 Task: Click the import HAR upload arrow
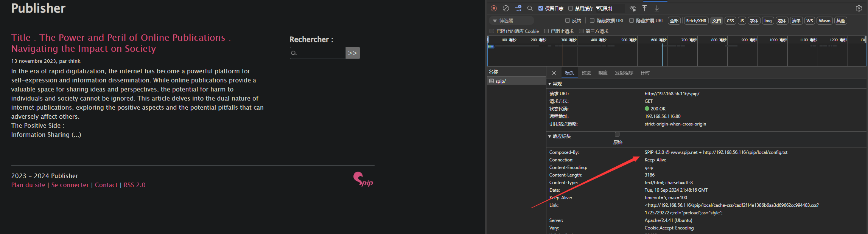pyautogui.click(x=645, y=8)
